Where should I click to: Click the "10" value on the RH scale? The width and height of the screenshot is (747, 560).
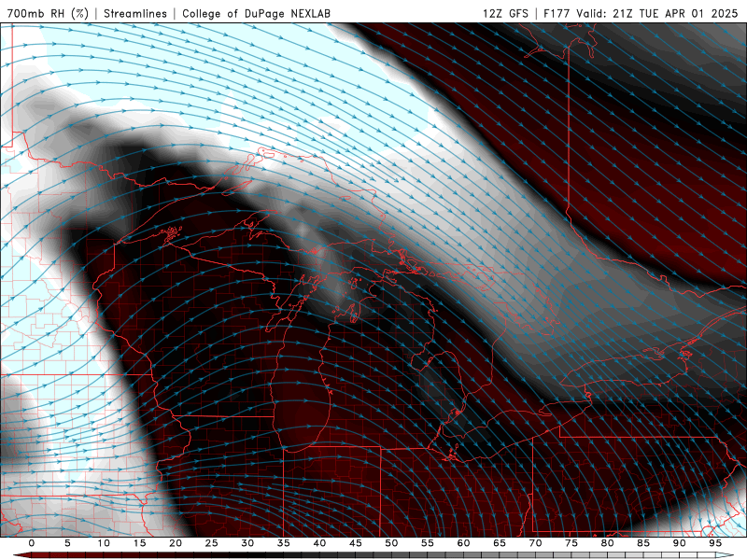pos(104,543)
